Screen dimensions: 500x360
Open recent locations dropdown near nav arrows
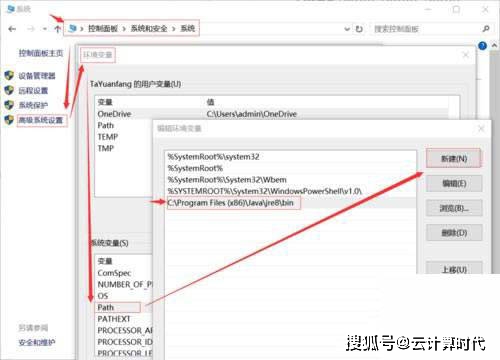pyautogui.click(x=45, y=29)
